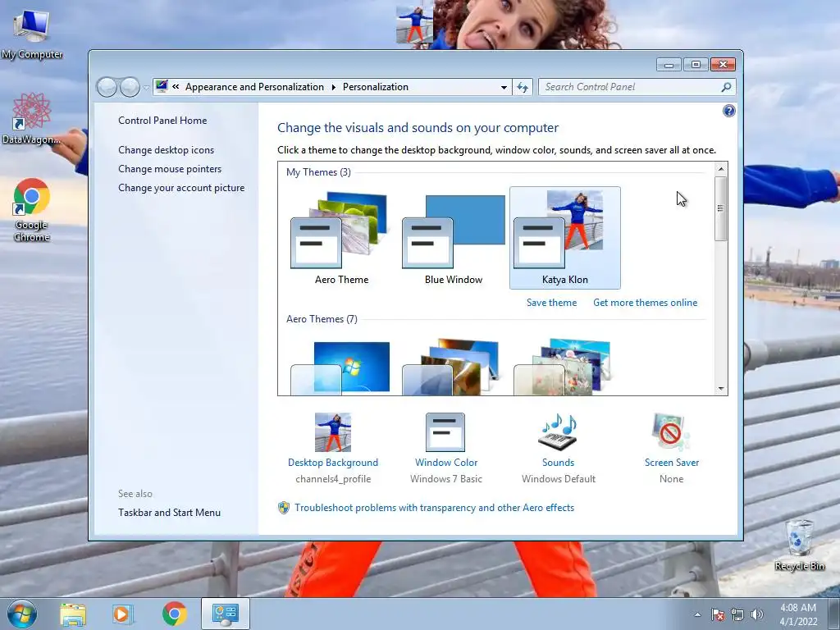Image resolution: width=840 pixels, height=630 pixels.
Task: Select the Characters aero theme thumbnail
Action: pyautogui.click(x=563, y=367)
